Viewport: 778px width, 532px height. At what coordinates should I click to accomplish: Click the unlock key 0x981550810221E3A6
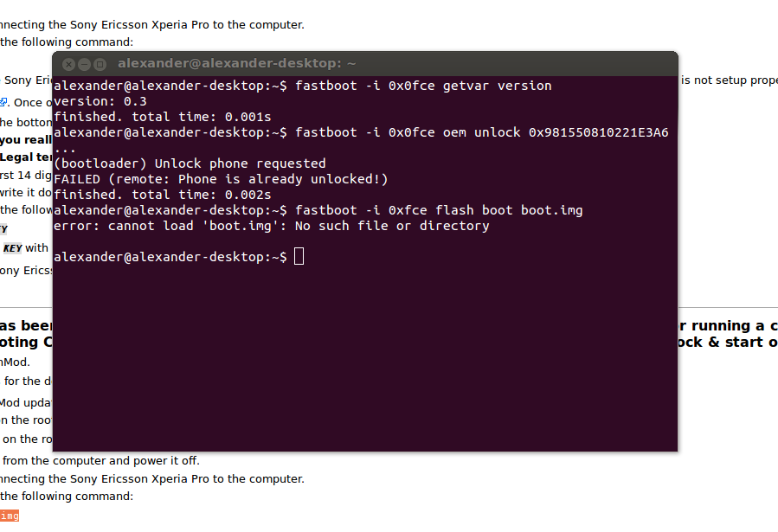598,132
